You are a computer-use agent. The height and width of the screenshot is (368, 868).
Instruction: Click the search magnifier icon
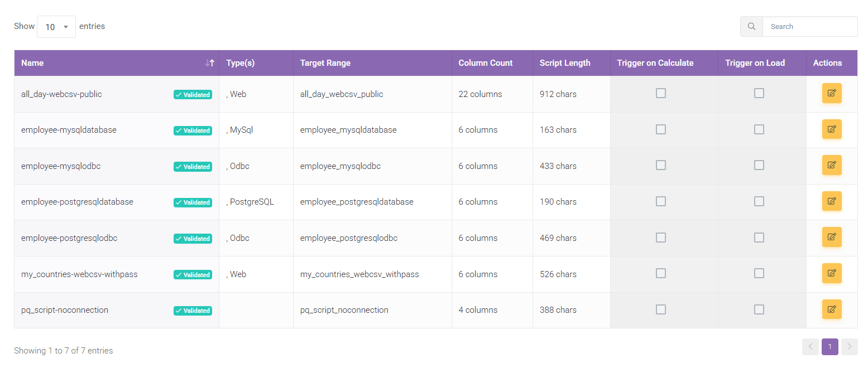click(x=751, y=26)
